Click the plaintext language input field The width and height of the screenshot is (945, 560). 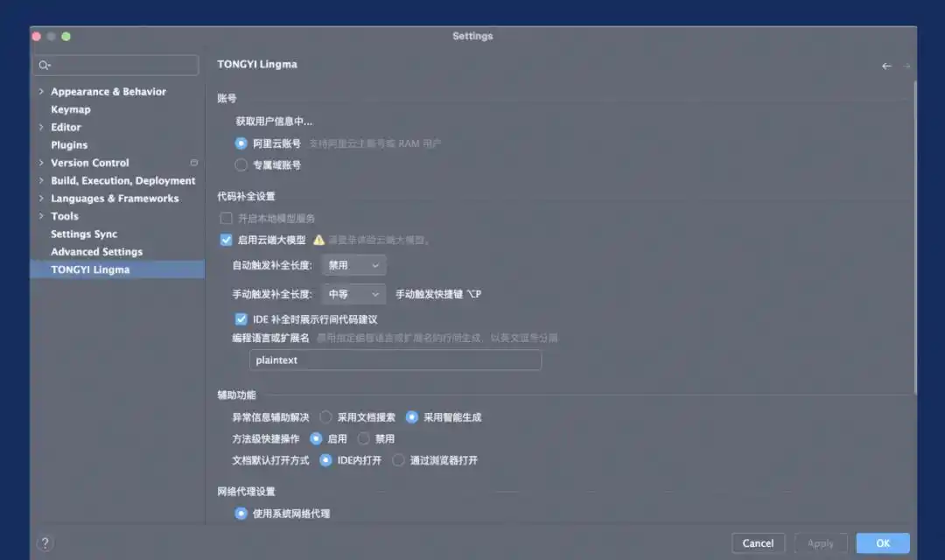pyautogui.click(x=394, y=360)
